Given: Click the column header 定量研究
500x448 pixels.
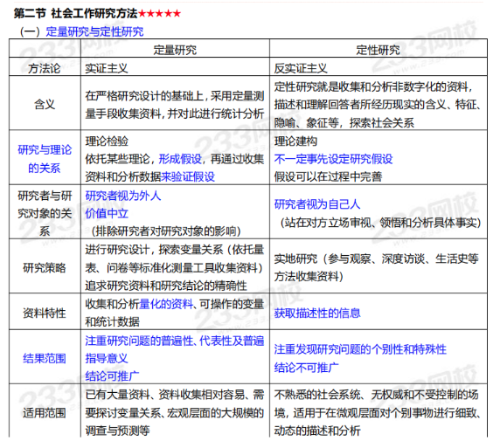Looking at the screenshot, I should 175,50.
